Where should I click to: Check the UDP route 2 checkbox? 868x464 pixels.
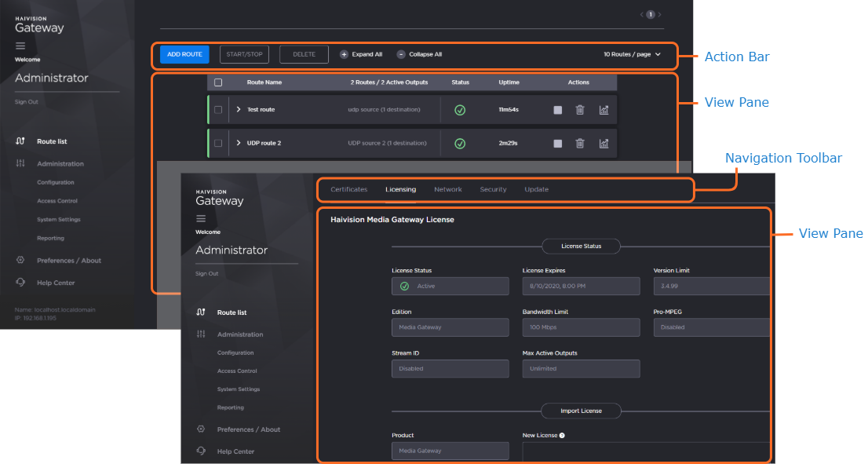click(218, 144)
